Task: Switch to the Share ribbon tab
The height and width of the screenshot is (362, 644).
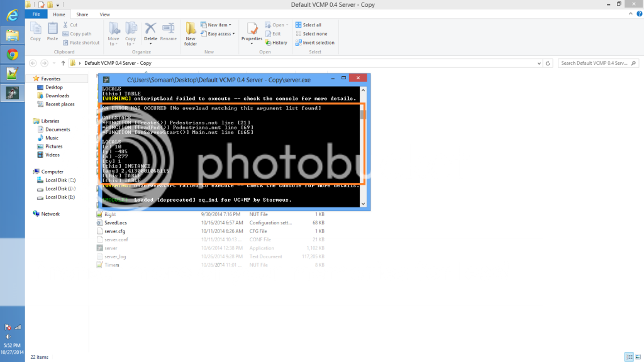Action: point(82,14)
